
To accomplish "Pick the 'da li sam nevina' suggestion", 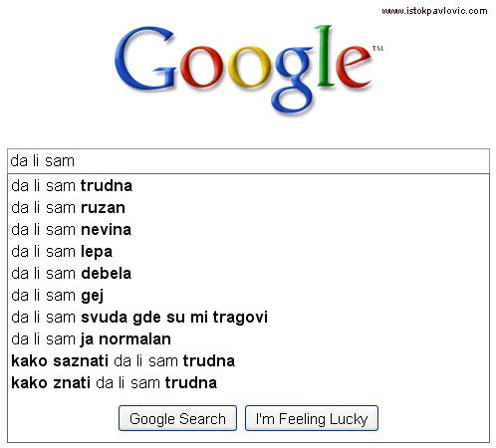I will (x=248, y=229).
